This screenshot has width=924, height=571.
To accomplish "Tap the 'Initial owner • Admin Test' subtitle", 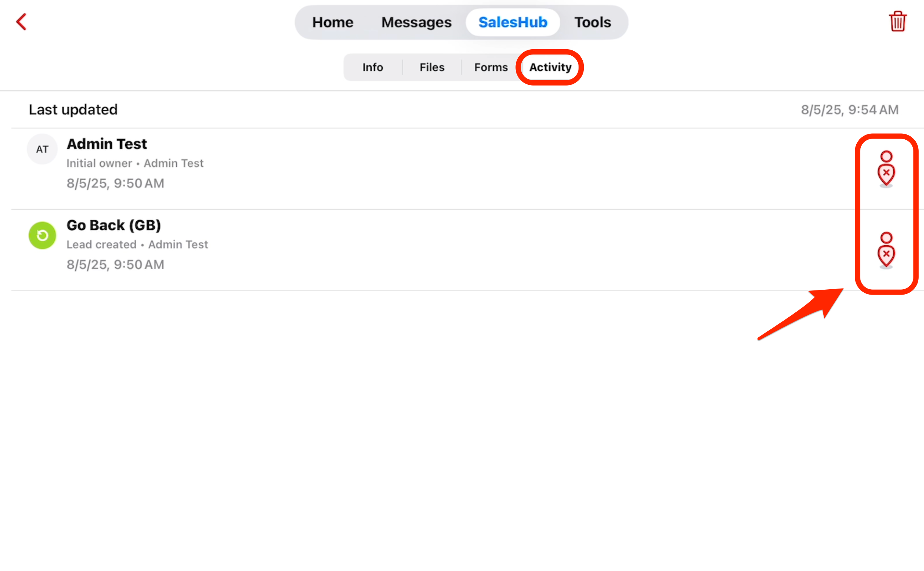I will (x=135, y=163).
